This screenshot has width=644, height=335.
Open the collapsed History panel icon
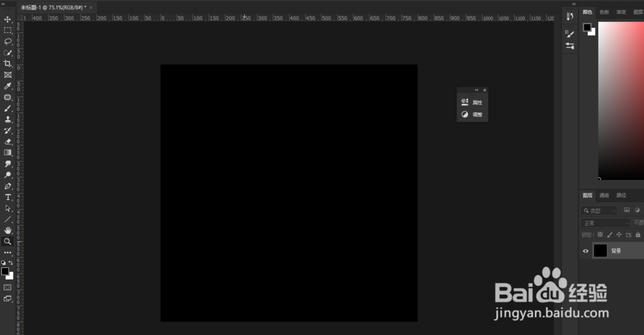(570, 17)
